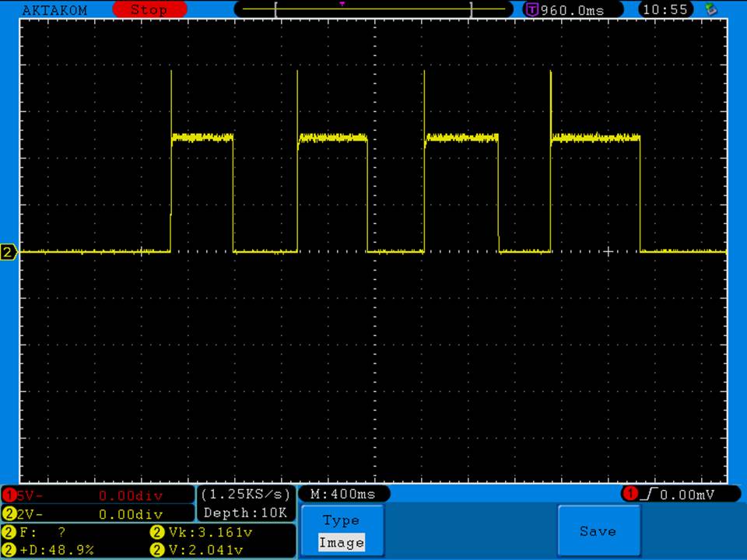Click the USB connection icon in top bar
Image resolution: width=747 pixels, height=560 pixels.
[x=710, y=9]
